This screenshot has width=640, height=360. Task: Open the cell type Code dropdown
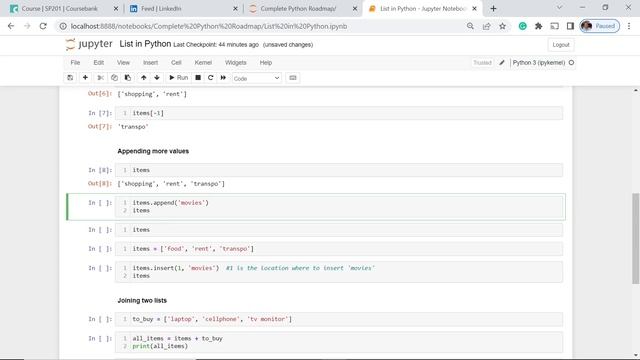[x=256, y=78]
